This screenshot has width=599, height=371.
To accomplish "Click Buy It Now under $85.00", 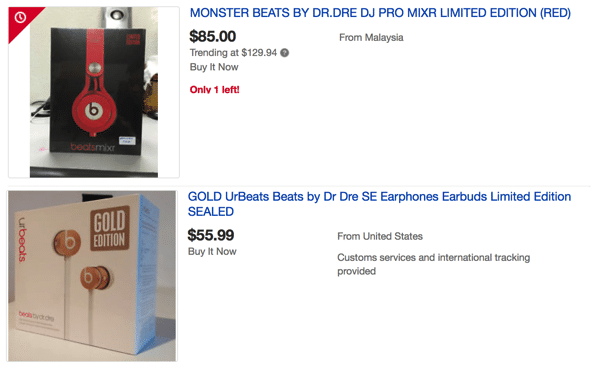I will coord(214,67).
